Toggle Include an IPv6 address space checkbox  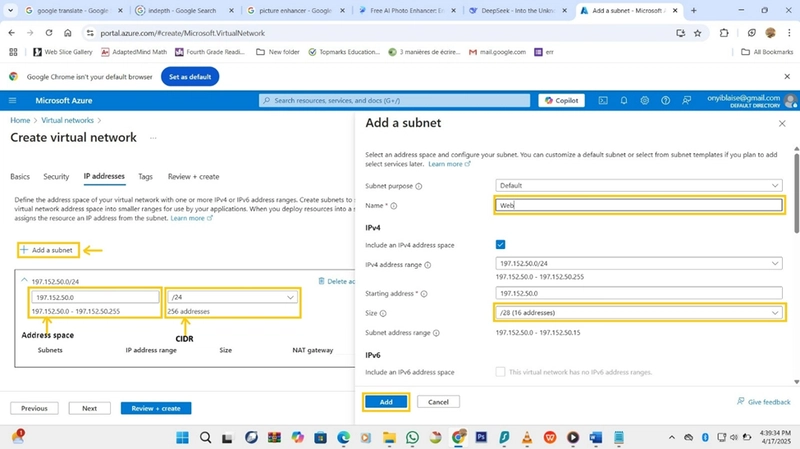click(x=501, y=372)
